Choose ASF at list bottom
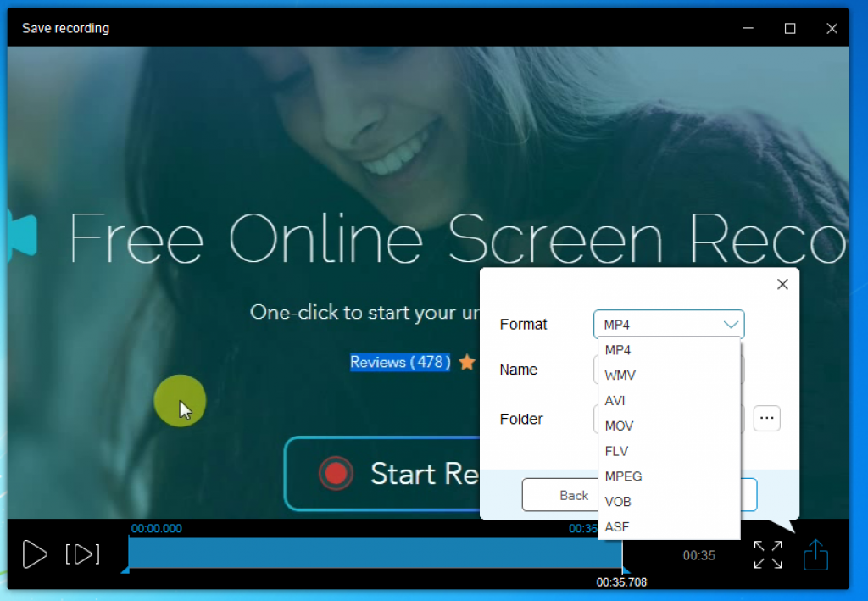The image size is (868, 601). tap(669, 527)
